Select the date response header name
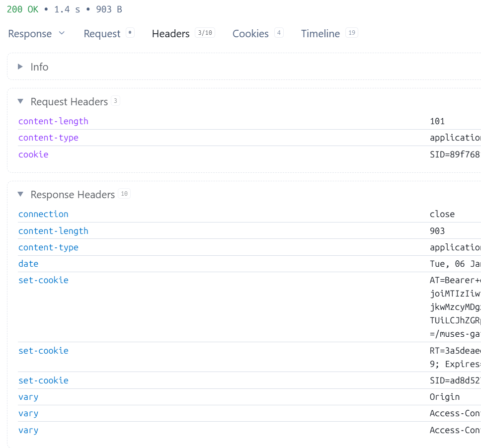The image size is (481, 448). pyautogui.click(x=28, y=264)
